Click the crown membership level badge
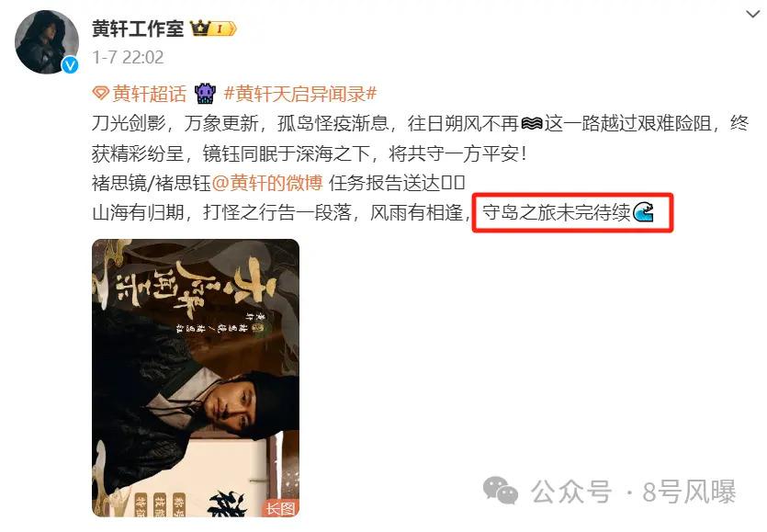Screen dimensions: 767x532 click(x=213, y=28)
